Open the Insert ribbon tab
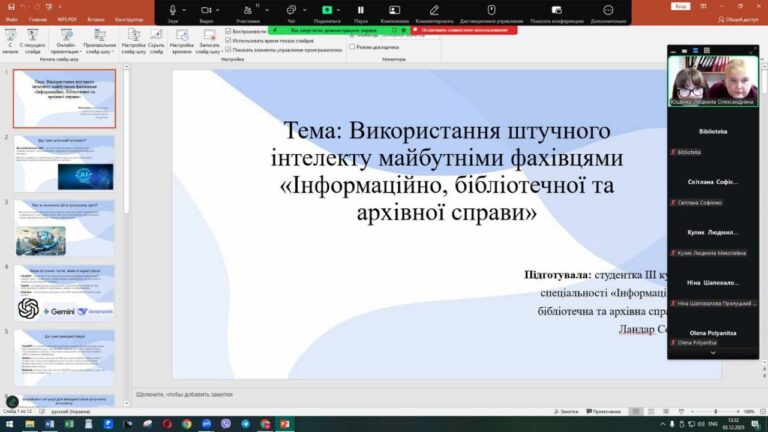Screen dimensions: 768x432 97,19
